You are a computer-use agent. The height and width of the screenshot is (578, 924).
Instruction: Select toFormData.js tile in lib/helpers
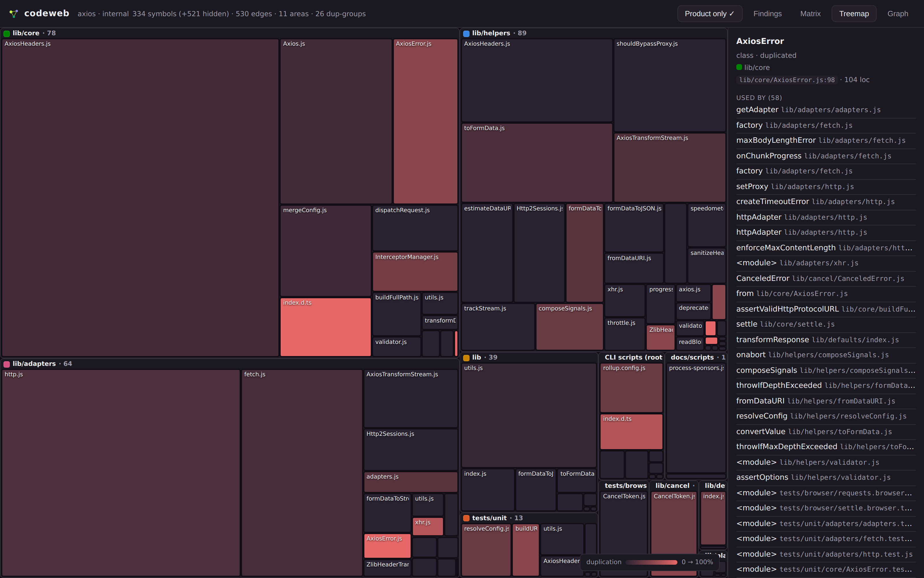(537, 162)
